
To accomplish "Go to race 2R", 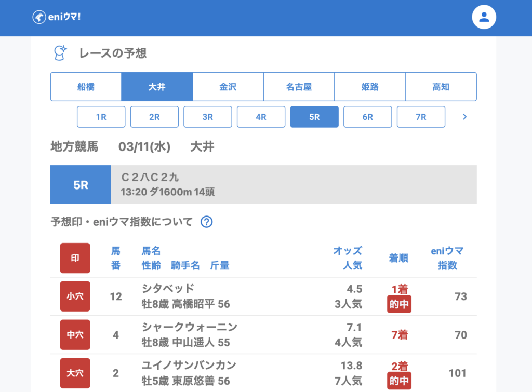I will pos(154,117).
